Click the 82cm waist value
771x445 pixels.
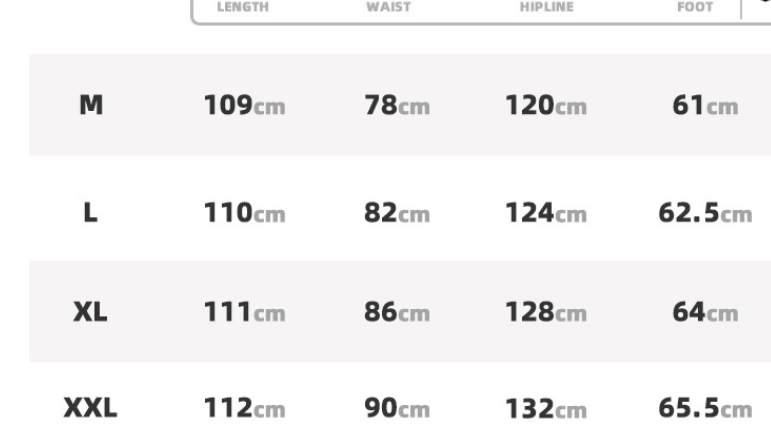pyautogui.click(x=397, y=213)
